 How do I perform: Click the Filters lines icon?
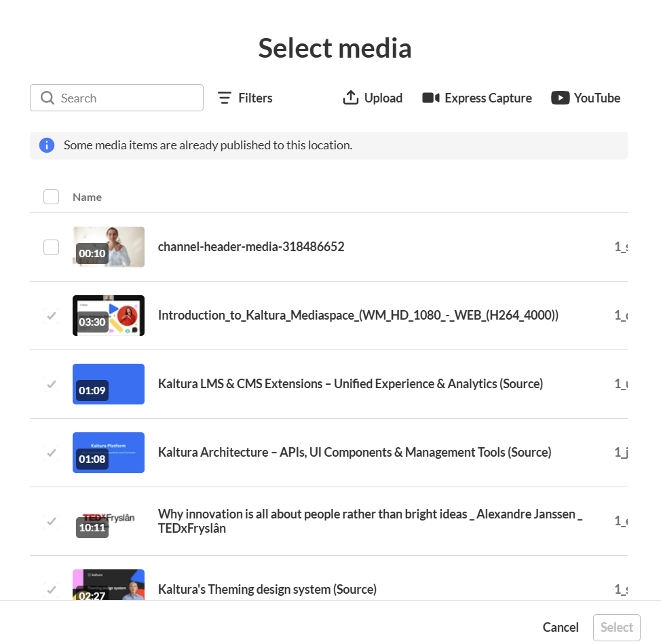(x=224, y=98)
